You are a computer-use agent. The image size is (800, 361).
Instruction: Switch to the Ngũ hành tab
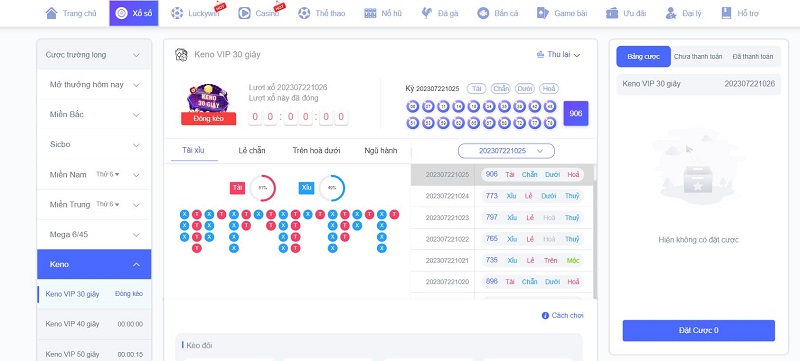pyautogui.click(x=381, y=150)
